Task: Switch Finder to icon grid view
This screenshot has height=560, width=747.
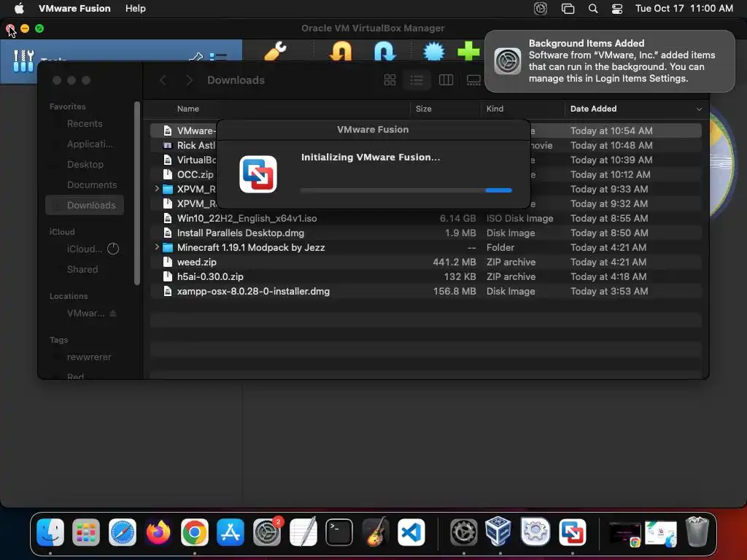Action: 390,80
